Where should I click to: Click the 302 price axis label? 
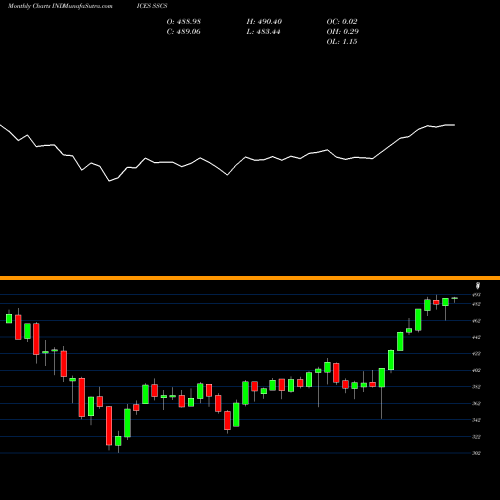pos(476,453)
